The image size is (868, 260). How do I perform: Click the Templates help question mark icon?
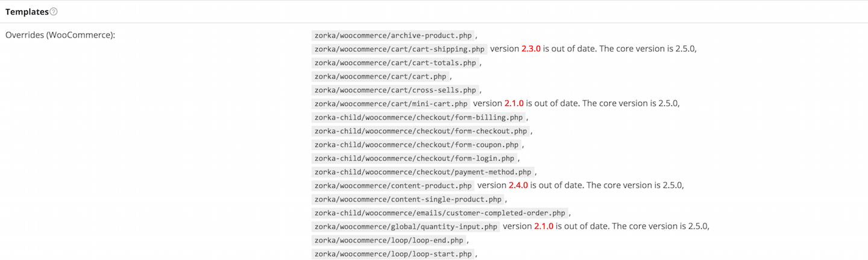click(54, 11)
